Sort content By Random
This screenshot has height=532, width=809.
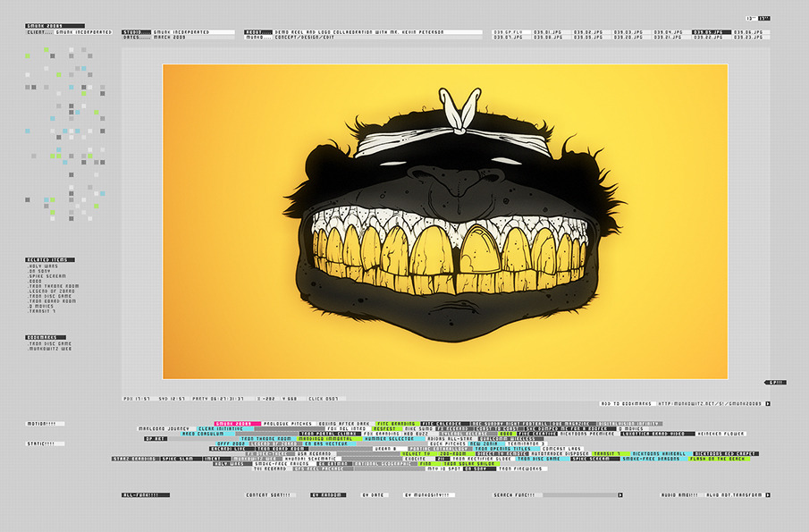click(x=328, y=494)
